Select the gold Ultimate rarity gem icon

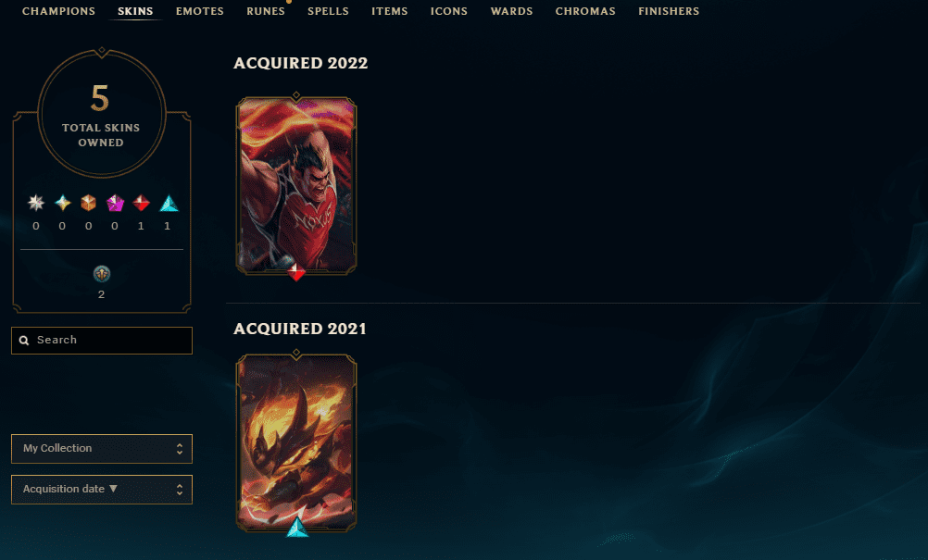click(62, 204)
